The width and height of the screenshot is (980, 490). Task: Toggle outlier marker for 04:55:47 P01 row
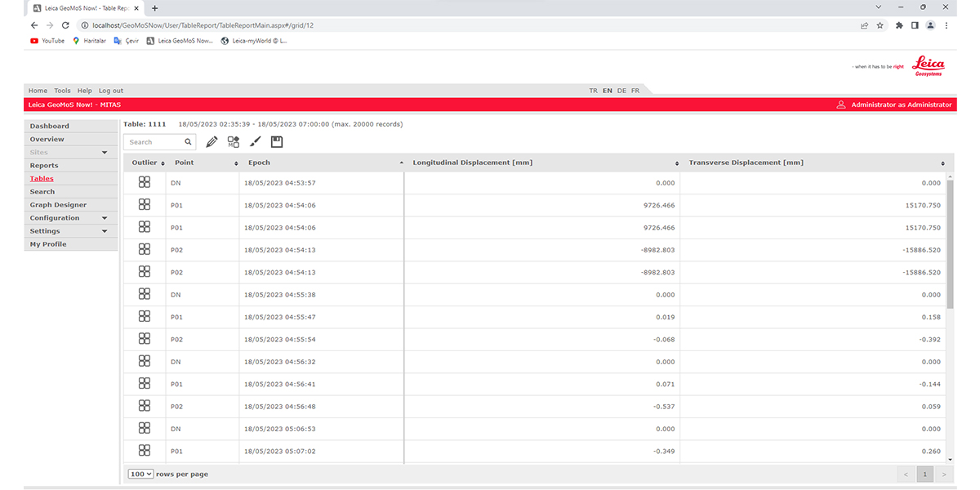(145, 317)
